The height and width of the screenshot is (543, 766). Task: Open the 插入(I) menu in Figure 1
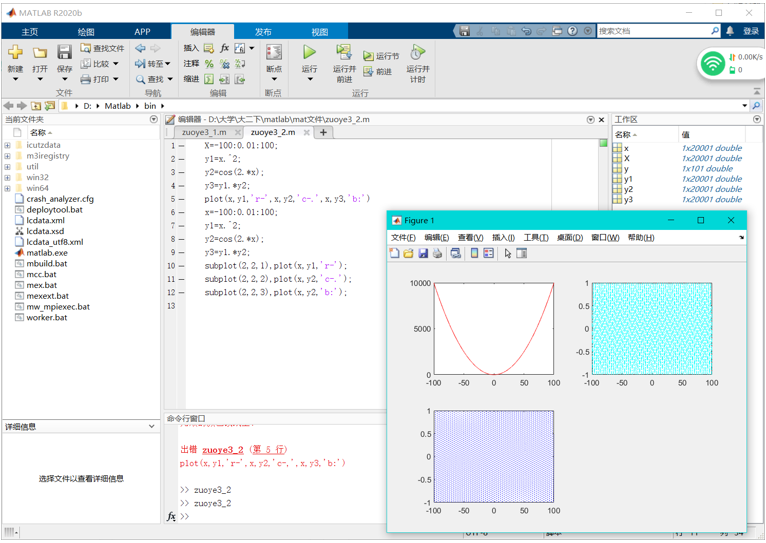(503, 238)
